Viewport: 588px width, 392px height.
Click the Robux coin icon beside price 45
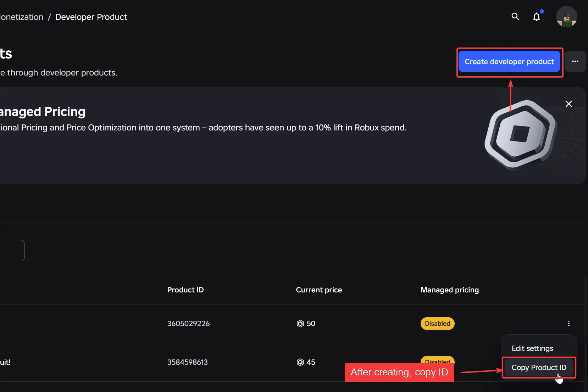pyautogui.click(x=300, y=362)
